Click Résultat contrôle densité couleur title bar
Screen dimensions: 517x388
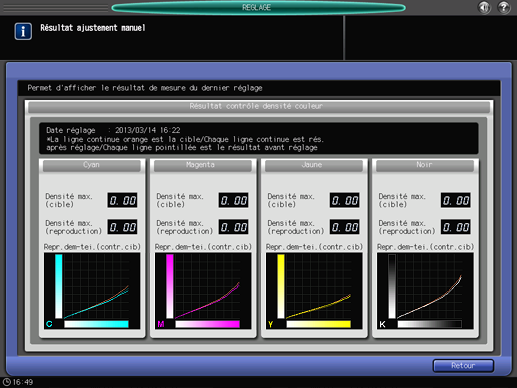(x=259, y=107)
